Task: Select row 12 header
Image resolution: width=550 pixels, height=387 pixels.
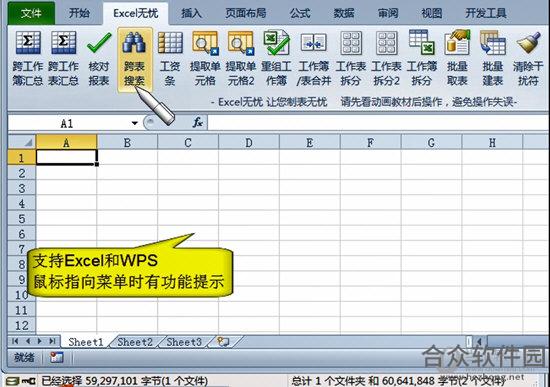Action: (22, 325)
